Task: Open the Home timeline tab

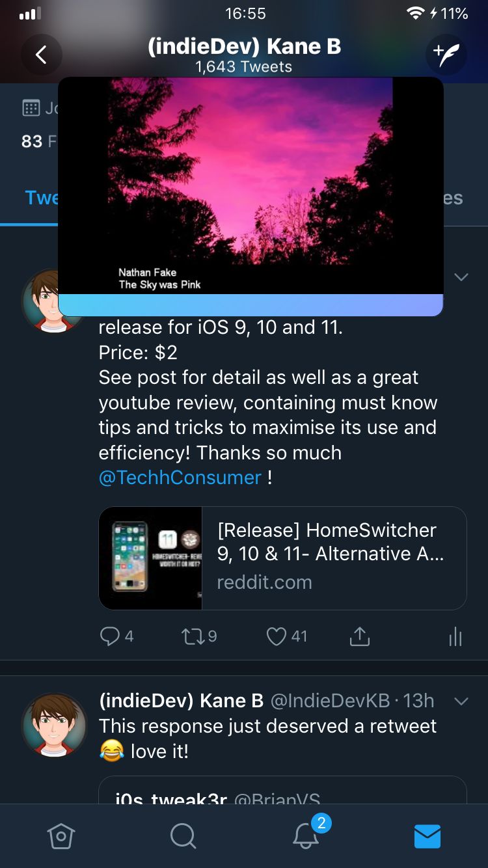Action: pos(61,835)
